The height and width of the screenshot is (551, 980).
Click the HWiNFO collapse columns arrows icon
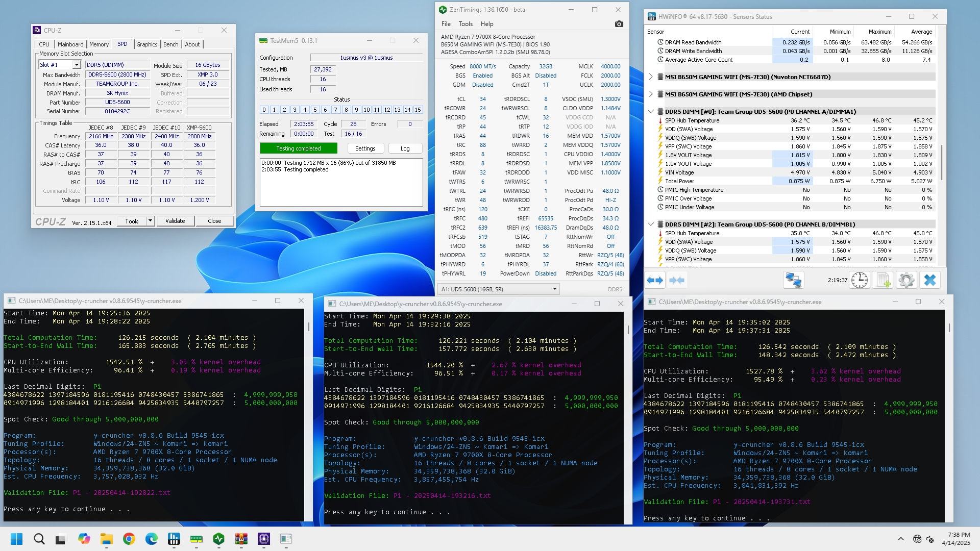pyautogui.click(x=676, y=280)
